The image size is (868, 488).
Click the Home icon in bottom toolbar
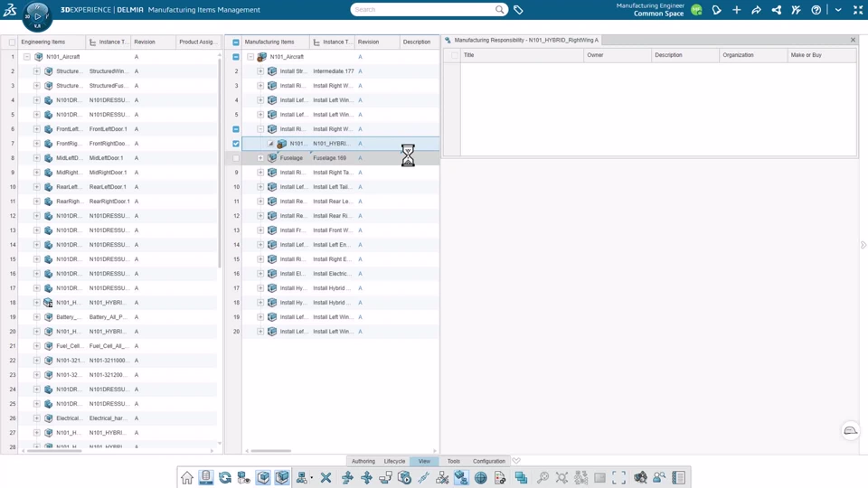[187, 477]
